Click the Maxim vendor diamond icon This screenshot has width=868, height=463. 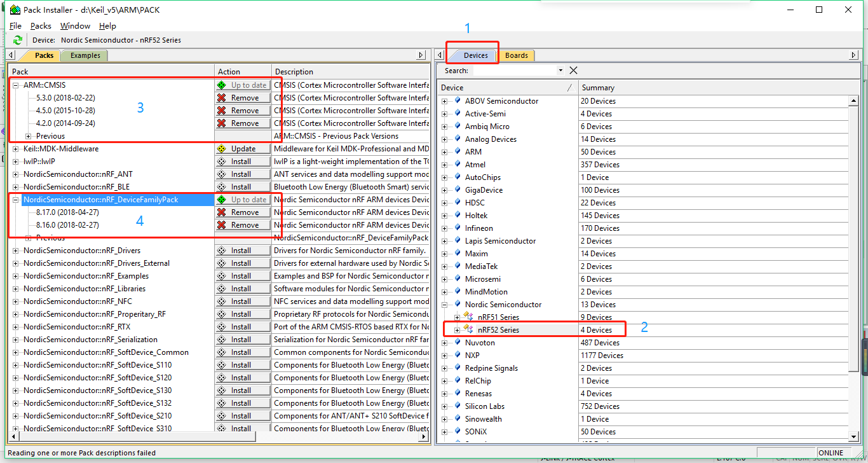tap(457, 253)
